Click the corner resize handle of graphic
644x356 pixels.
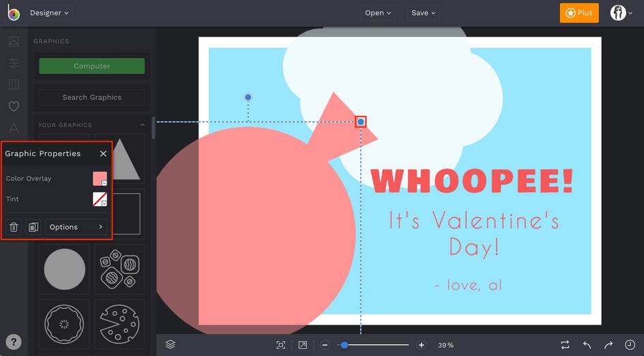(361, 121)
